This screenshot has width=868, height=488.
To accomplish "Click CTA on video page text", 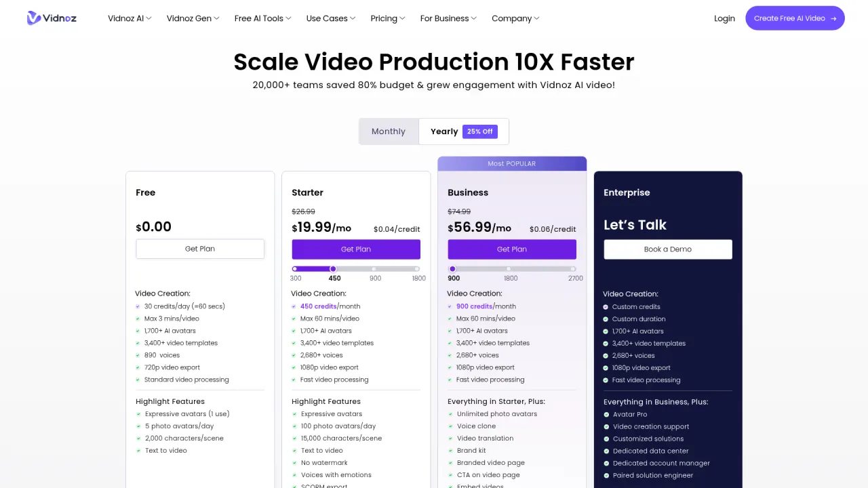I will point(488,475).
